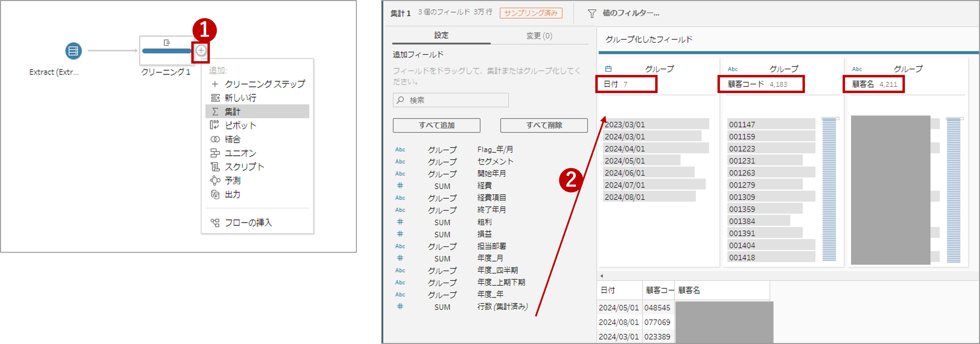This screenshot has height=344, width=980.
Task: Open SUM dropdown for 損益
Action: [442, 234]
